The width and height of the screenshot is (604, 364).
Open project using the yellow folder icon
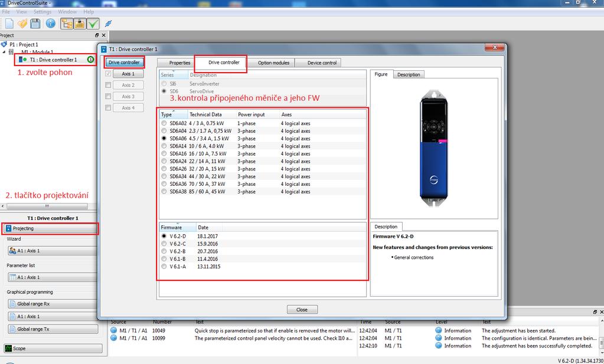pyautogui.click(x=22, y=24)
